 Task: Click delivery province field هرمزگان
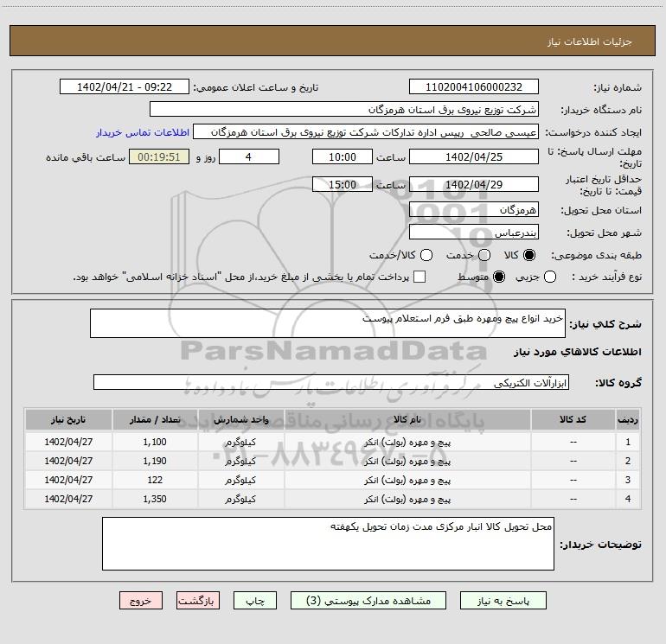pyautogui.click(x=474, y=210)
